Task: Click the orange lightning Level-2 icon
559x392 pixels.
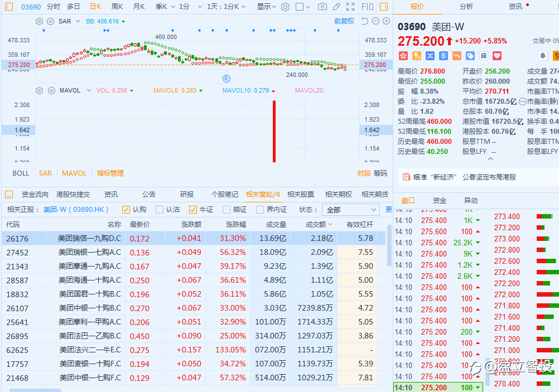Action: pyautogui.click(x=416, y=56)
